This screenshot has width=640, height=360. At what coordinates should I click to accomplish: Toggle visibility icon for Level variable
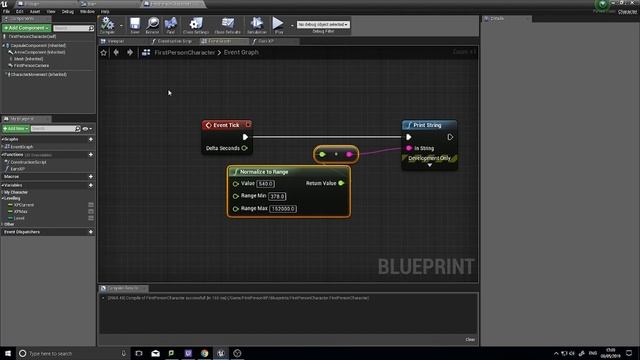tap(91, 218)
